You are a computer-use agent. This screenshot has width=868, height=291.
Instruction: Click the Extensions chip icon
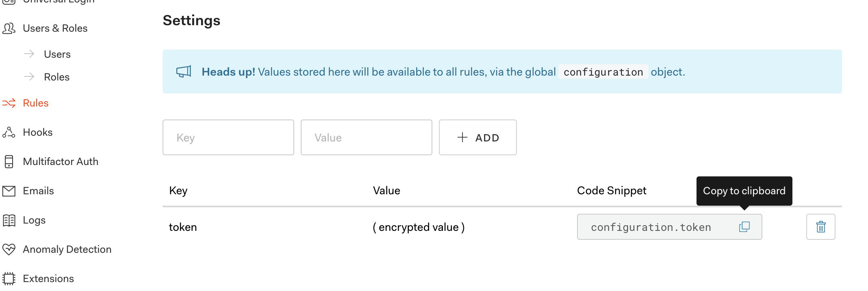pyautogui.click(x=9, y=278)
